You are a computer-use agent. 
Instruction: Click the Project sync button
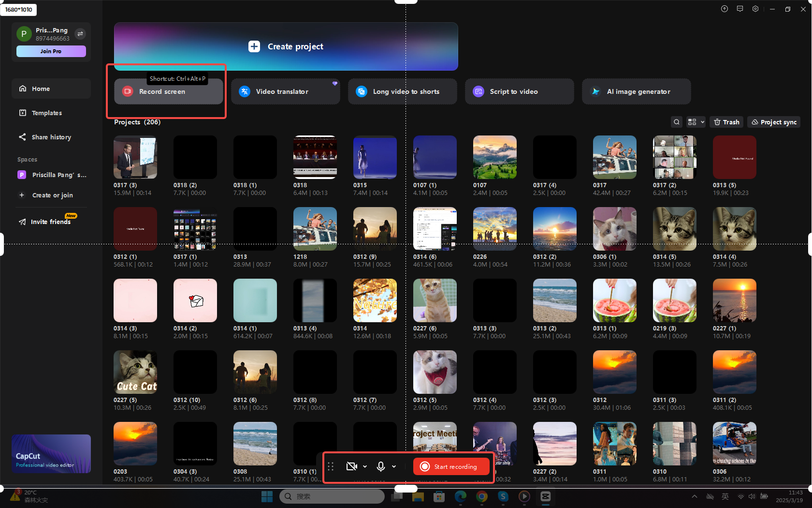click(x=774, y=122)
